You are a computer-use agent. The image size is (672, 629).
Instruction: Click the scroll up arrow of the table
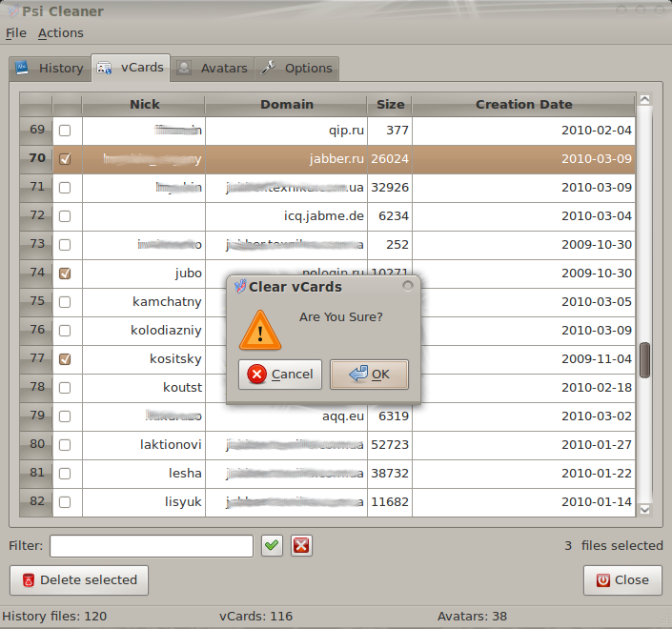point(644,100)
